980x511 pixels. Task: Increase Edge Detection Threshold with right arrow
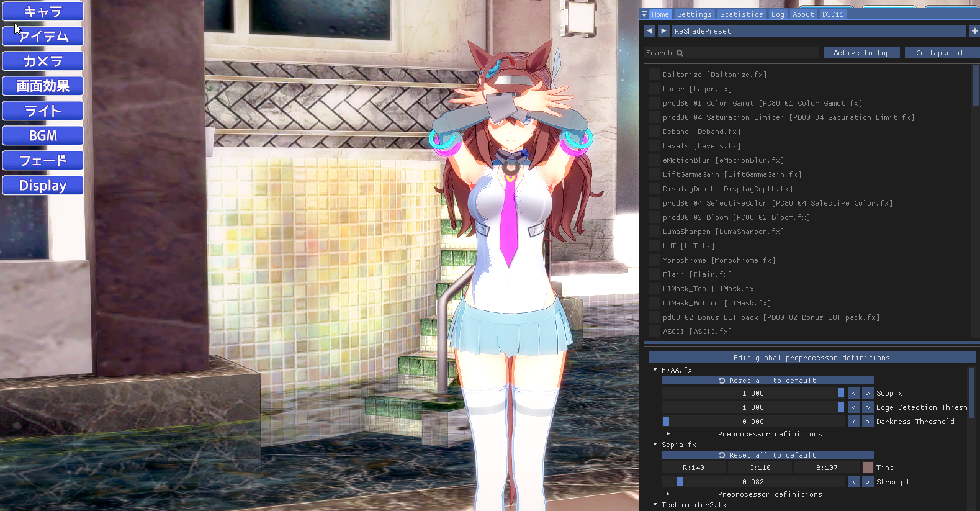(x=868, y=407)
